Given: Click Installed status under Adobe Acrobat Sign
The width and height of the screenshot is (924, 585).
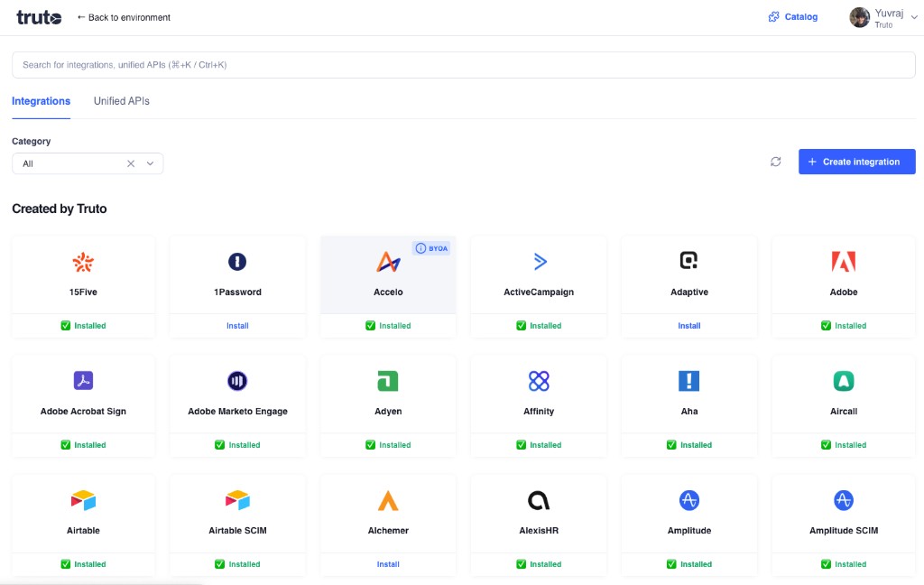Looking at the screenshot, I should click(83, 445).
